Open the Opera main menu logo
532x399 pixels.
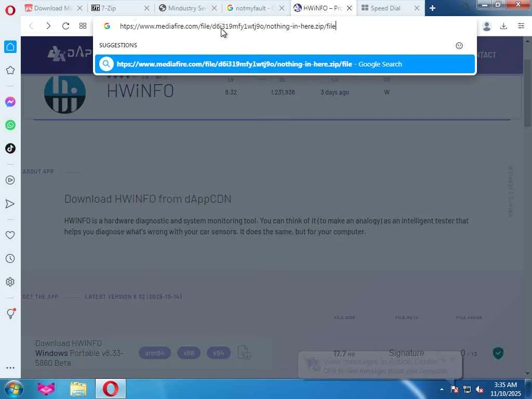click(x=10, y=10)
